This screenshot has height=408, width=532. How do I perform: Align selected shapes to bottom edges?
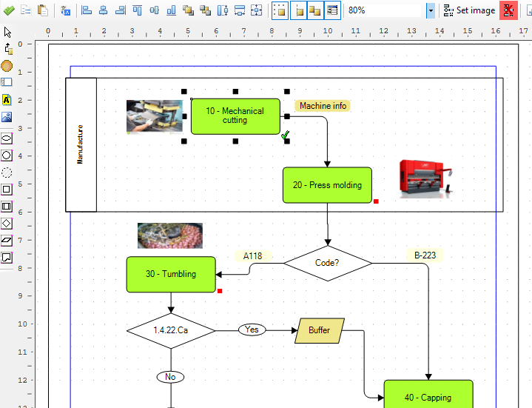pyautogui.click(x=172, y=10)
